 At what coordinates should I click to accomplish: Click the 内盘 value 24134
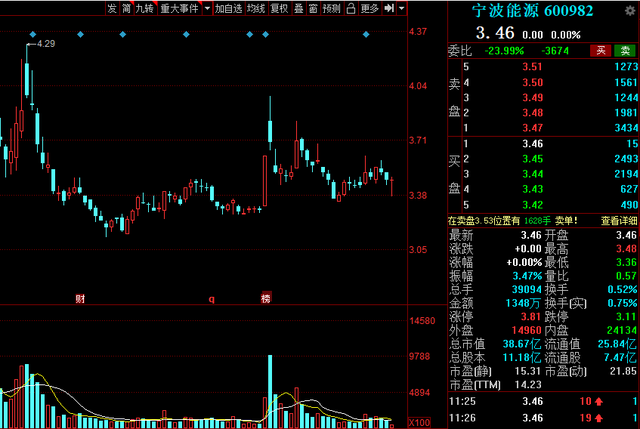[622, 330]
